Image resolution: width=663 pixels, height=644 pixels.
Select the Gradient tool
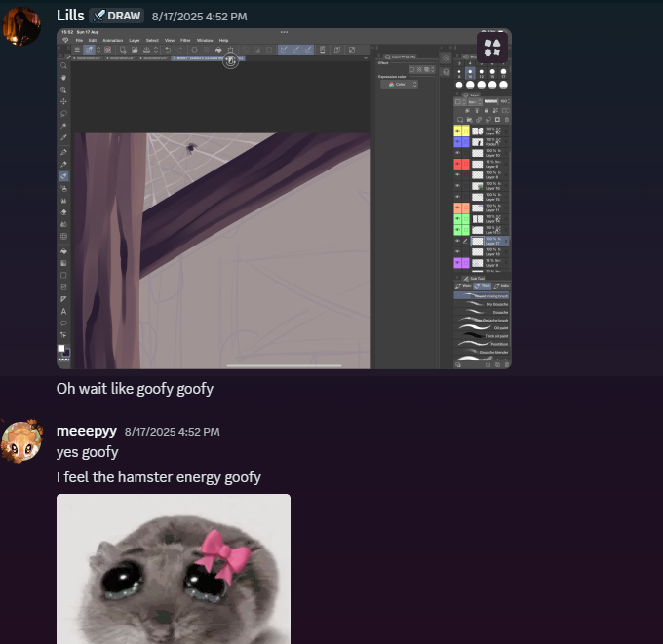coord(63,263)
